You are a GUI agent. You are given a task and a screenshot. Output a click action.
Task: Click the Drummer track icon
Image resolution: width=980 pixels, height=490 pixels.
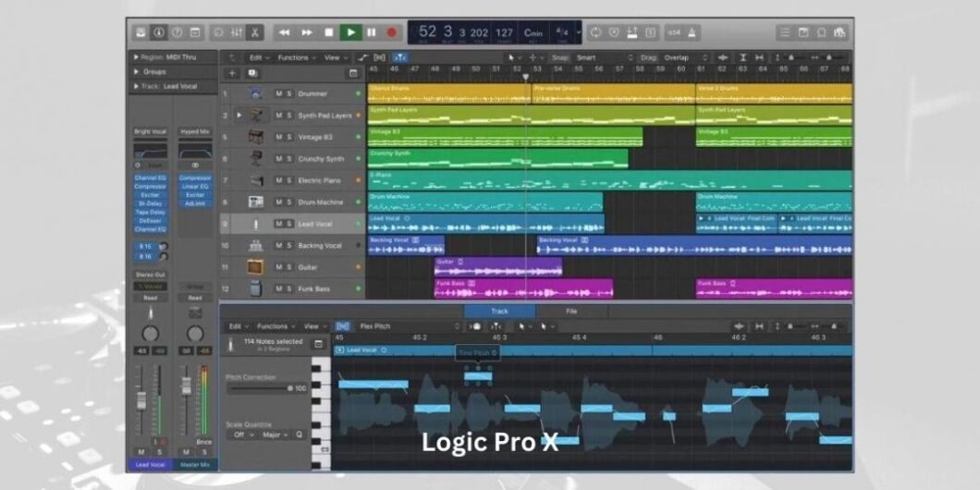(255, 93)
